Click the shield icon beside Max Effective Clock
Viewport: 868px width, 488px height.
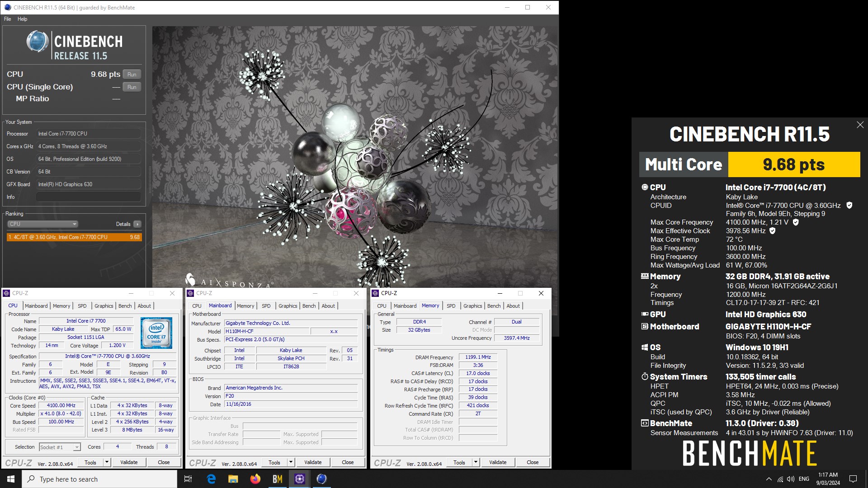[773, 231]
